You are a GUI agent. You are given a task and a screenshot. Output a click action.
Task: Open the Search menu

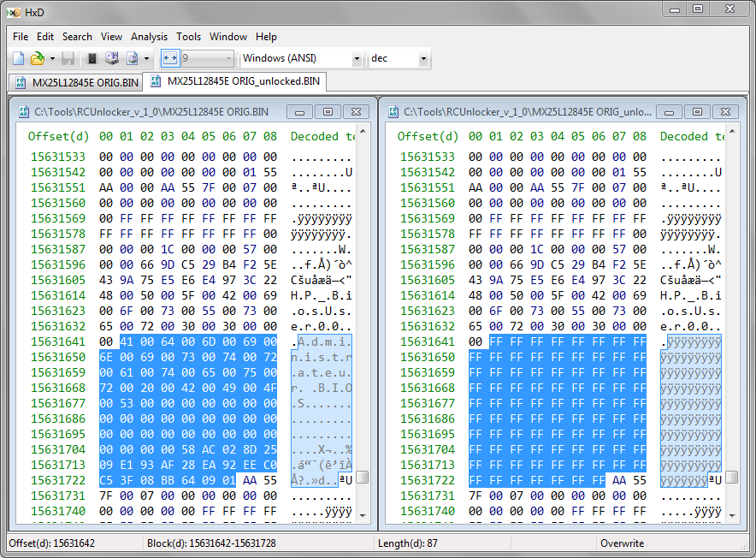77,37
